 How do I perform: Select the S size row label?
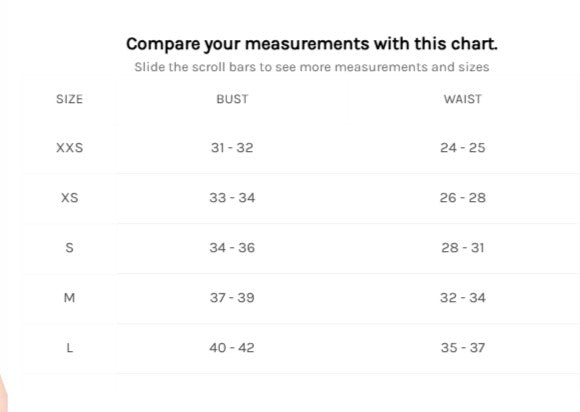(70, 247)
